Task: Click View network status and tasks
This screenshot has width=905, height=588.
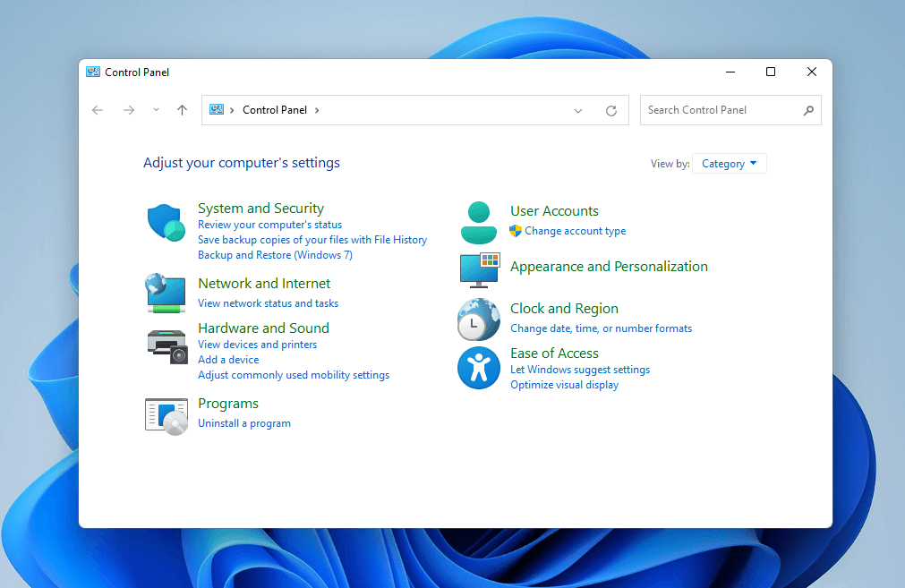Action: 268,303
